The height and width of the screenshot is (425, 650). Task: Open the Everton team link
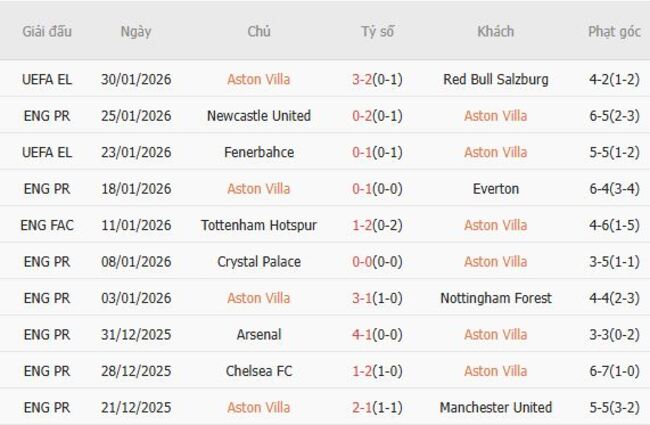click(495, 189)
